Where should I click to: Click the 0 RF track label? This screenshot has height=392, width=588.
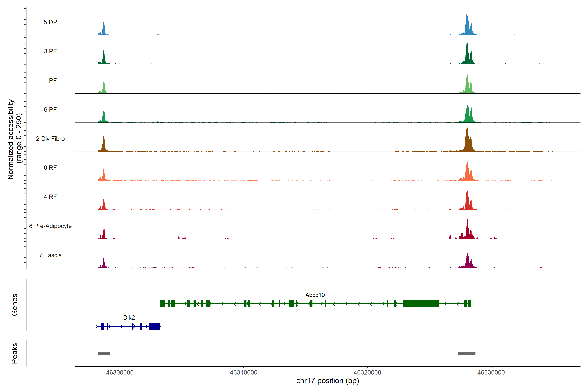(x=50, y=168)
